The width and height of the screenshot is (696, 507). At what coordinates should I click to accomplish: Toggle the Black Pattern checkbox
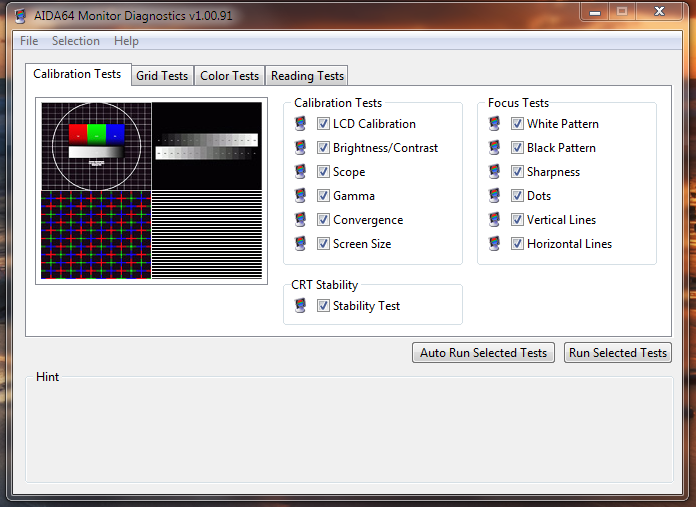(x=517, y=147)
